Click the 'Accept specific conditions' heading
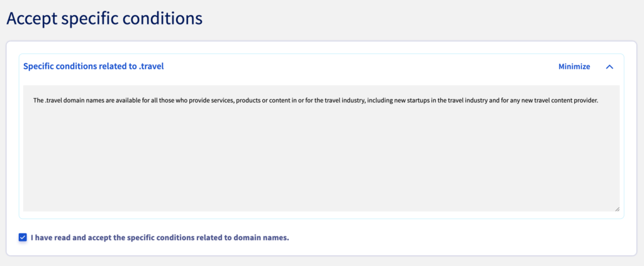This screenshot has height=266, width=644. click(x=104, y=19)
